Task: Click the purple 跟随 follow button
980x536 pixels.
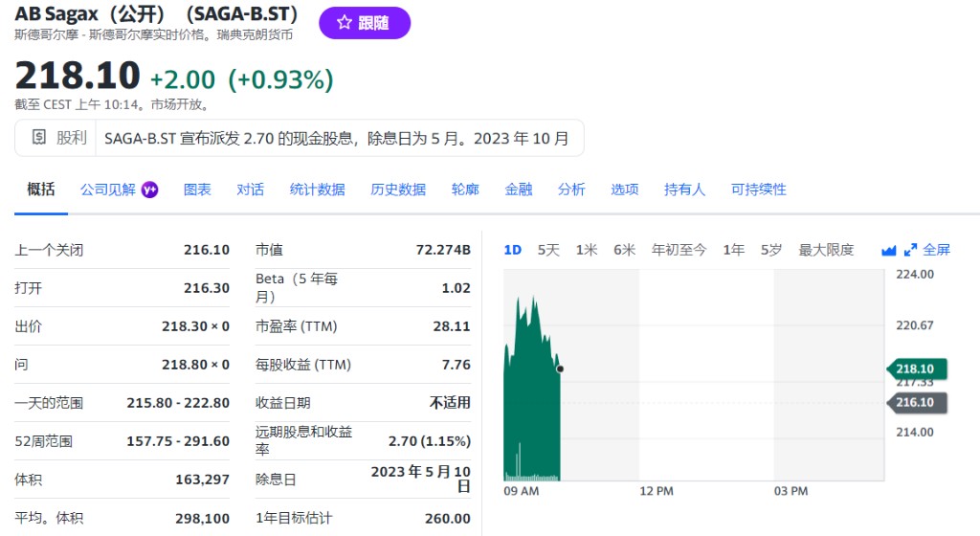Action: [365, 23]
